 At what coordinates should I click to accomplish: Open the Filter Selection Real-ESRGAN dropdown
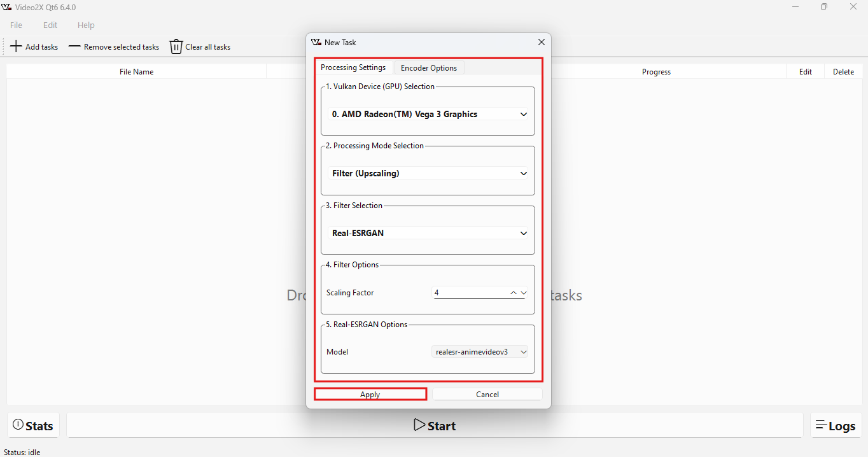click(x=429, y=233)
